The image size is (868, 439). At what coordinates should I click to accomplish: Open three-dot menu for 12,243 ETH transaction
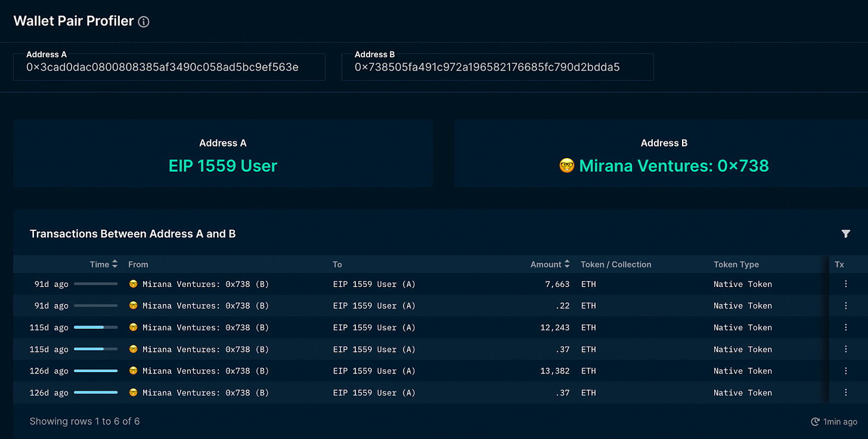click(845, 327)
